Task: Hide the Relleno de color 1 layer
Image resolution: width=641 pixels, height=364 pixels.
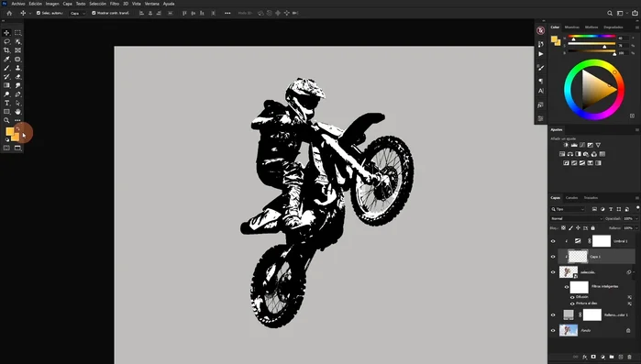Action: tap(553, 315)
